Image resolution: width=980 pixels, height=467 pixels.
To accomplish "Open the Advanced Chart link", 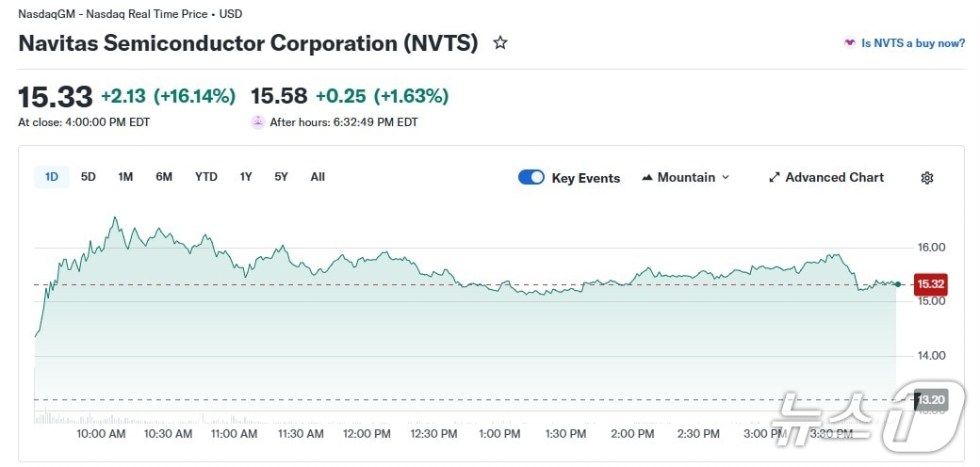I will coord(834,178).
